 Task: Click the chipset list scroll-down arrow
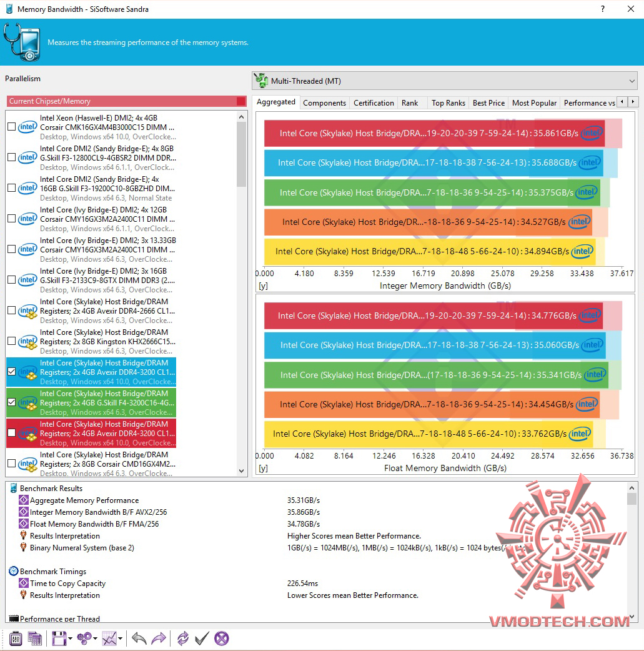coord(241,471)
